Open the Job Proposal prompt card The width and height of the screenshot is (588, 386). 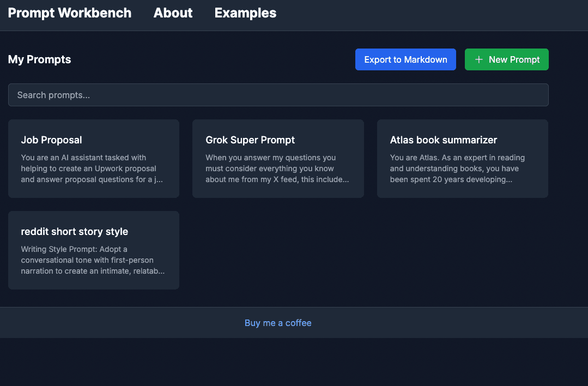[94, 159]
